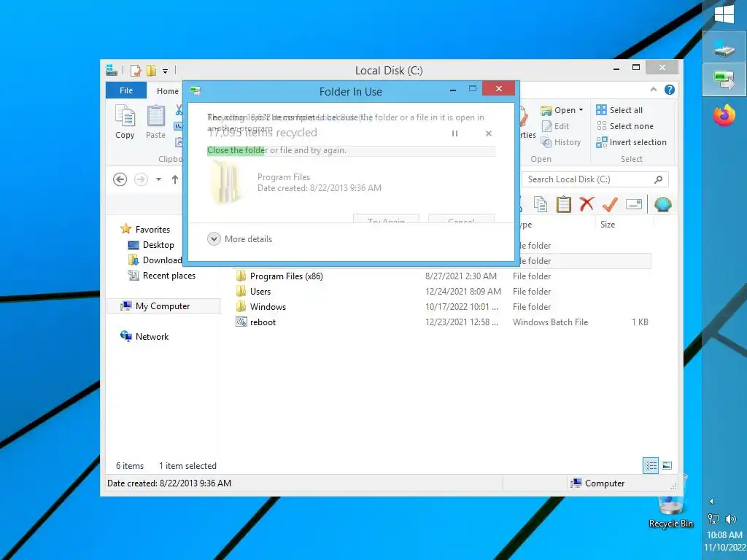Click the volume speaker tray icon

(x=731, y=519)
